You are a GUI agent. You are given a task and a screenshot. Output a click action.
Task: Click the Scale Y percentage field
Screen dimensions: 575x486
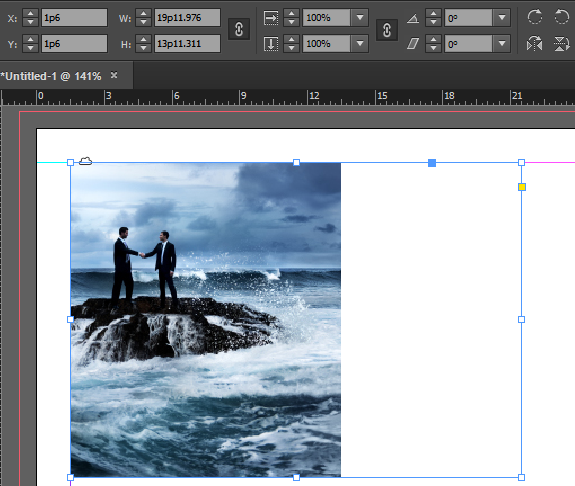326,44
